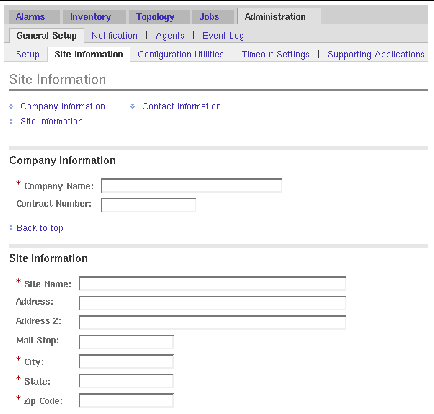The image size is (434, 414).
Task: Jump to Contact Information section link
Action: (181, 106)
